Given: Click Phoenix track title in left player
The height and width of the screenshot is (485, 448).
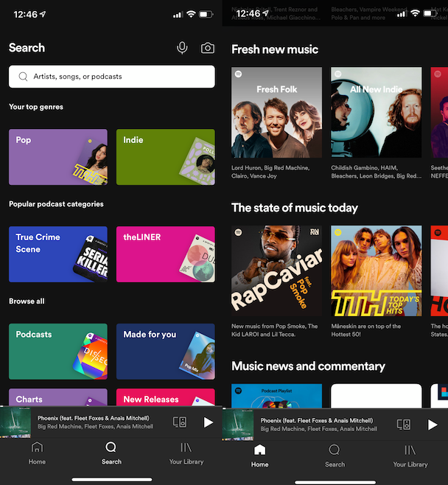Looking at the screenshot, I should click(x=94, y=418).
